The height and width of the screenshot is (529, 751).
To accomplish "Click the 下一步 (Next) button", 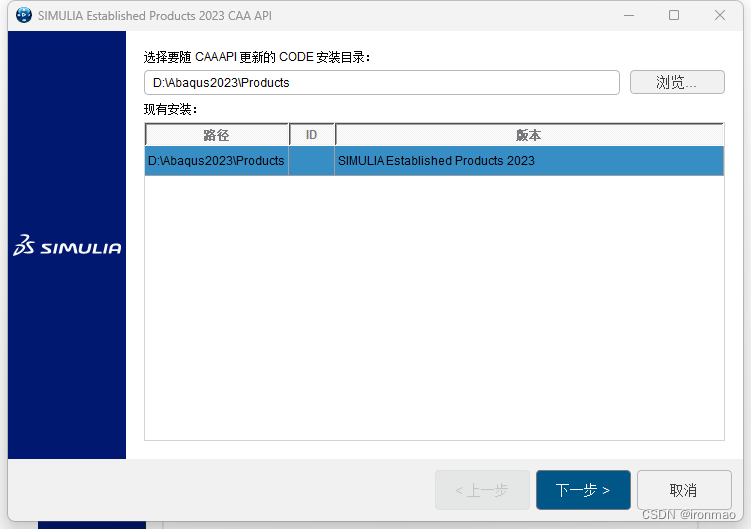I will coord(583,490).
